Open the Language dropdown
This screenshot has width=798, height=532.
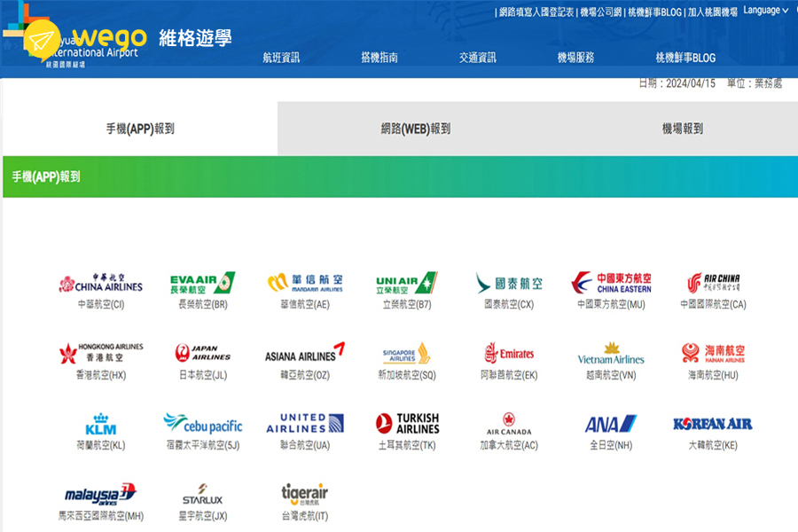[x=765, y=11]
